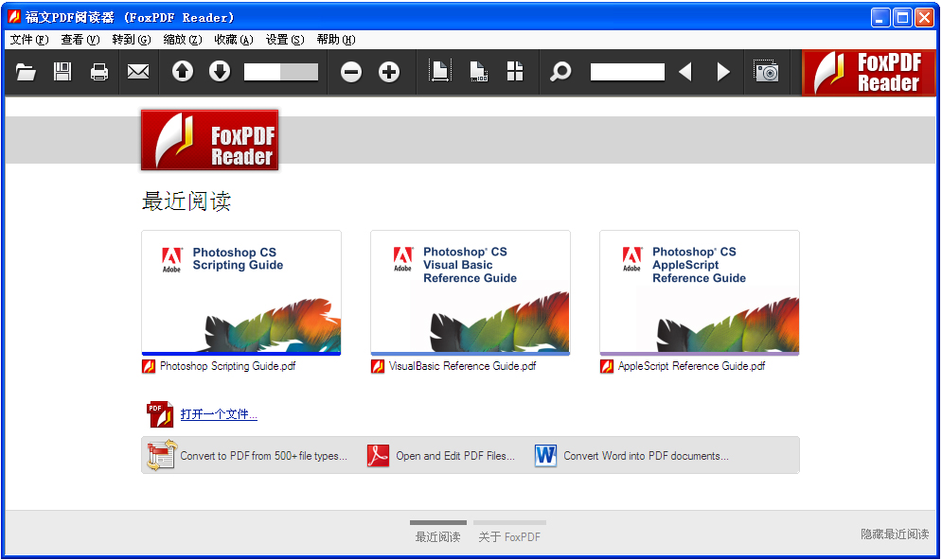Image resolution: width=942 pixels, height=560 pixels.
Task: Open the 查看(V) menu
Action: click(x=80, y=40)
